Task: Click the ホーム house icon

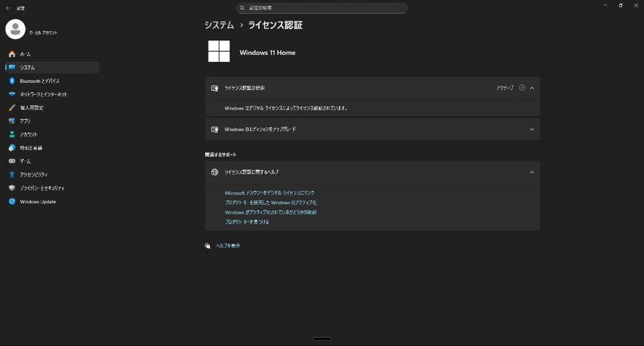Action: click(12, 54)
